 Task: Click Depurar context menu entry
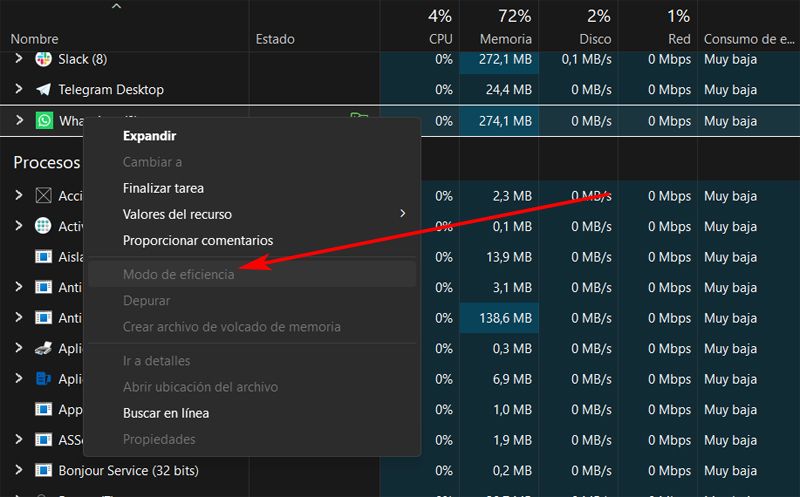(x=253, y=301)
